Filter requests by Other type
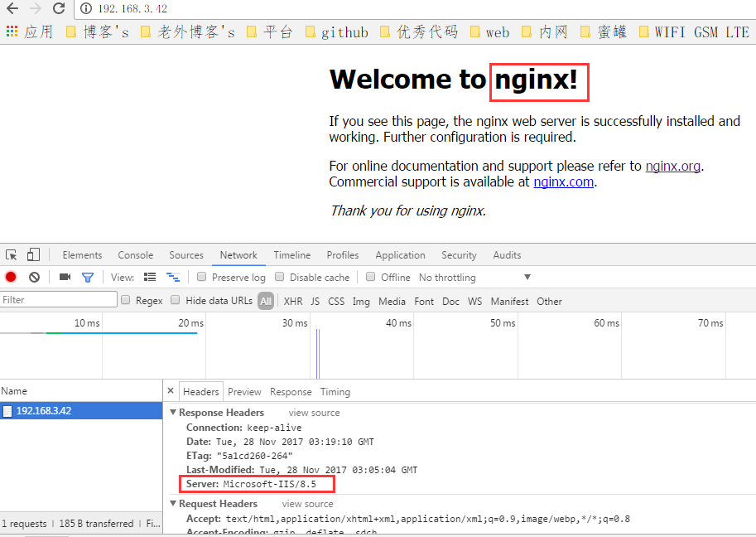Image resolution: width=756 pixels, height=537 pixels. point(549,301)
